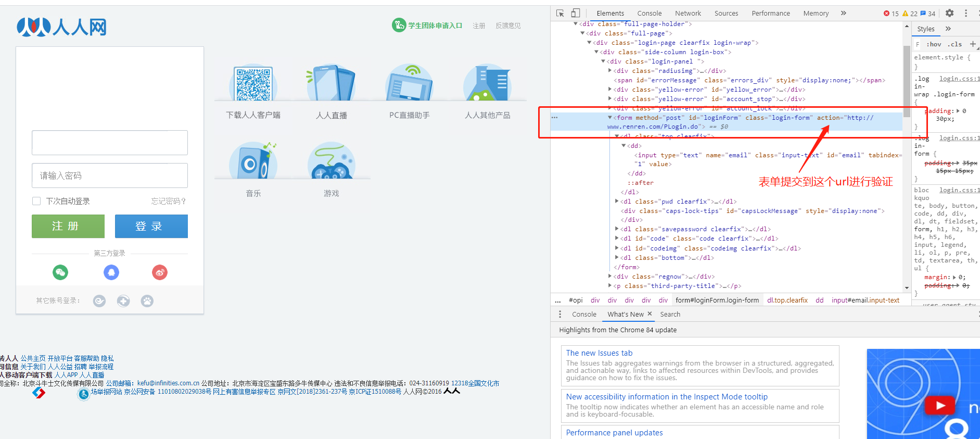This screenshot has height=439, width=980.
Task: Switch to the drawer Search tab
Action: pyautogui.click(x=670, y=315)
